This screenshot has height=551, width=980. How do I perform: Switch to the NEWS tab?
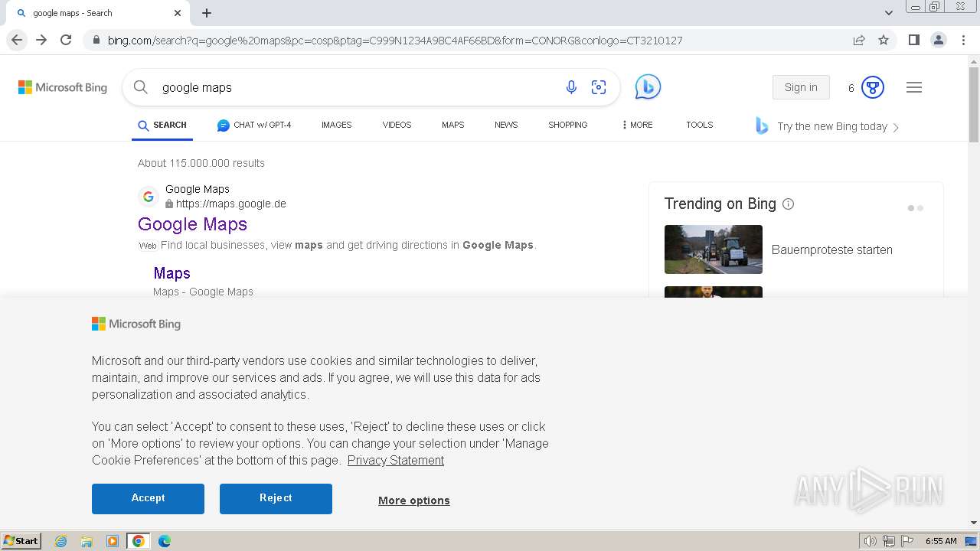(x=506, y=125)
